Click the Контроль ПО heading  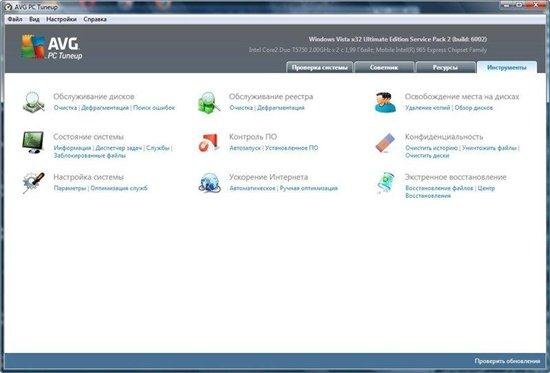(x=253, y=137)
